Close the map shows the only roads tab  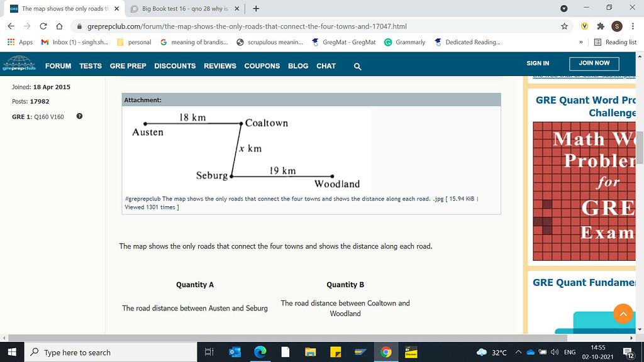click(116, 9)
